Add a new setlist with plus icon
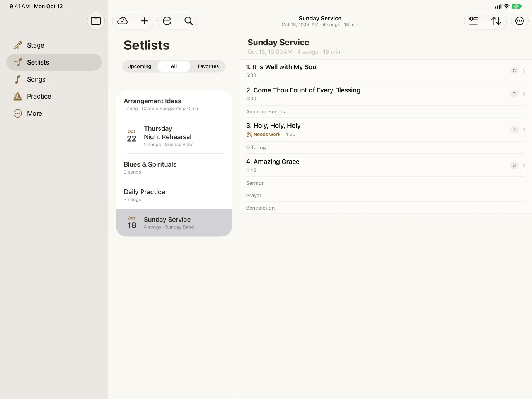Image resolution: width=532 pixels, height=399 pixels. tap(144, 21)
